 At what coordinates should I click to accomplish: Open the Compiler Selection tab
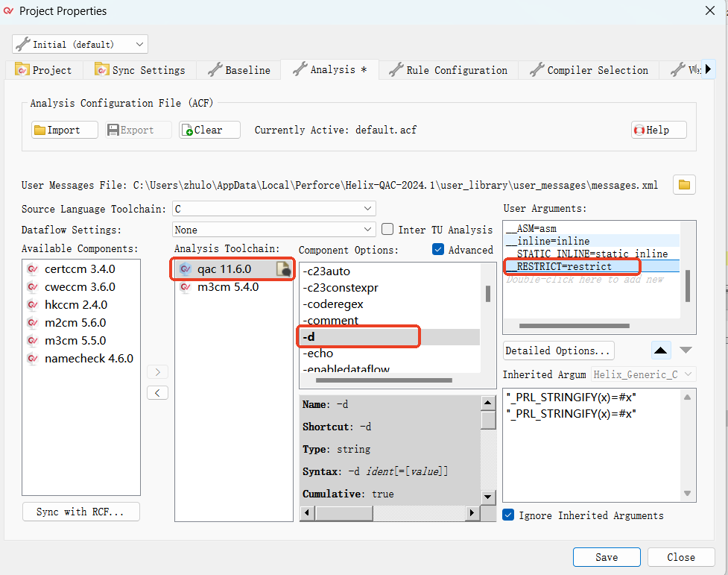point(589,70)
